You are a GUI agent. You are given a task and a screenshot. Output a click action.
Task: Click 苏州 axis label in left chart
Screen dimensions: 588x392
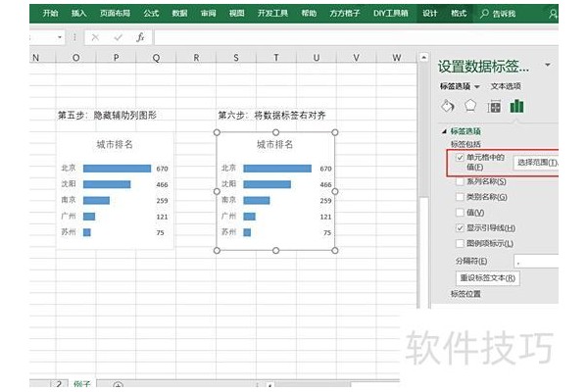pyautogui.click(x=69, y=232)
